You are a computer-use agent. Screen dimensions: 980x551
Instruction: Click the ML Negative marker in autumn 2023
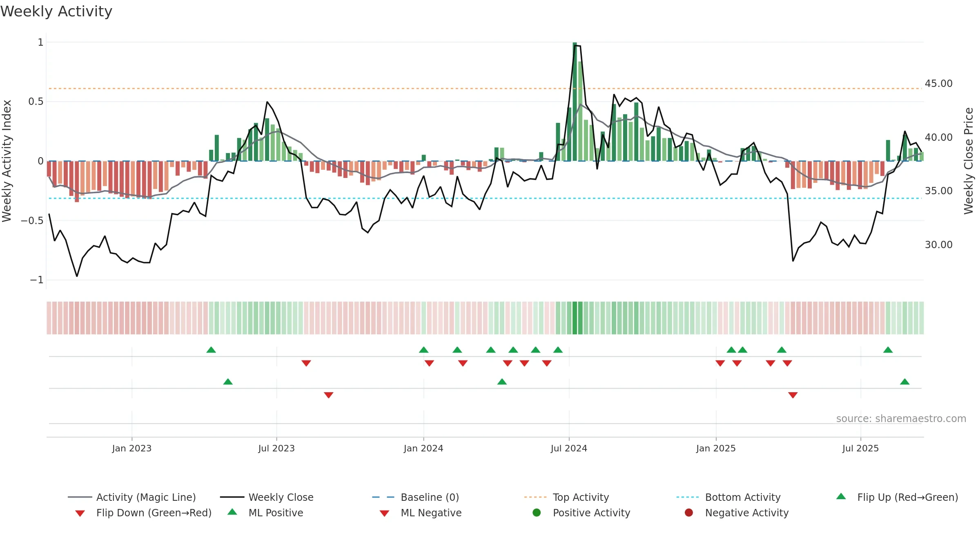[x=329, y=395]
